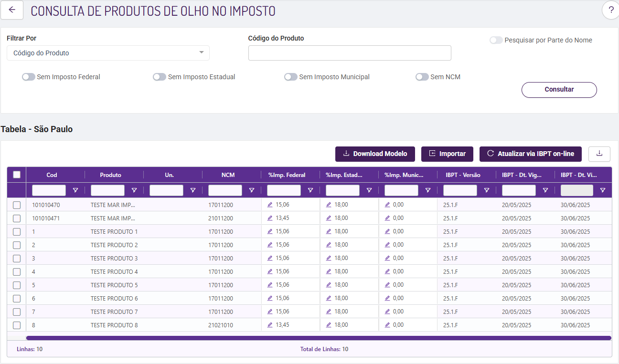Toggle Sem NCM switch
Screen dimensions: 619x364
[422, 77]
